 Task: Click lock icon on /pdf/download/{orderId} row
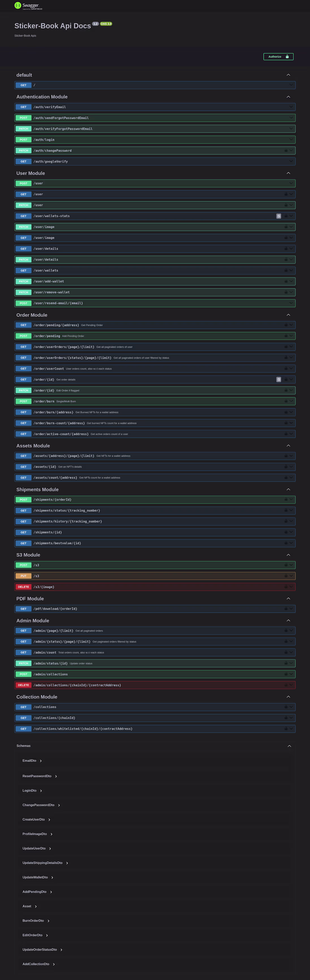pos(286,609)
